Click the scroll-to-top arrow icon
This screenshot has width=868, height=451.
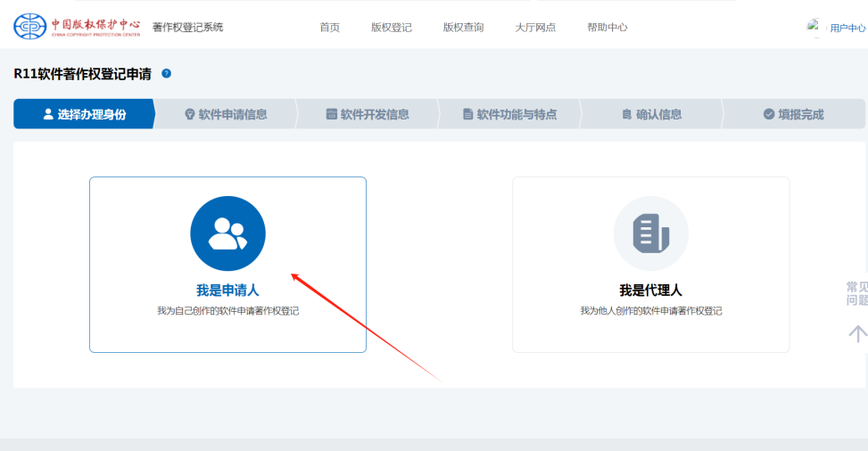[856, 333]
